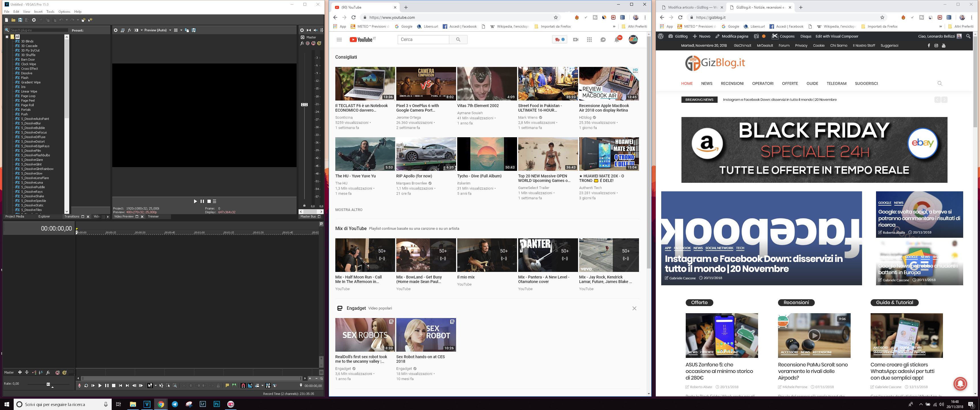980x410 pixels.
Task: Toggle Master Bus downmix output icon
Action: [x=309, y=30]
